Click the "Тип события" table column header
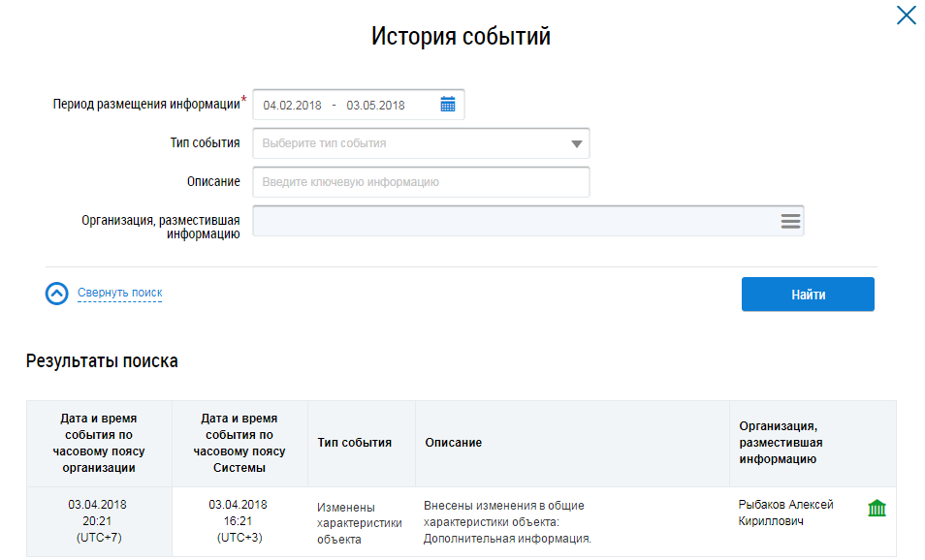This screenshot has width=925, height=560. point(355,443)
